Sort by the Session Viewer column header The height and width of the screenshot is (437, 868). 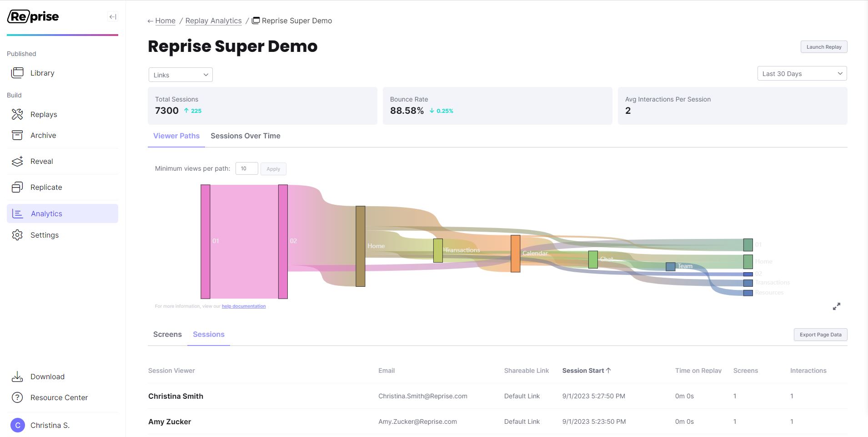point(171,371)
